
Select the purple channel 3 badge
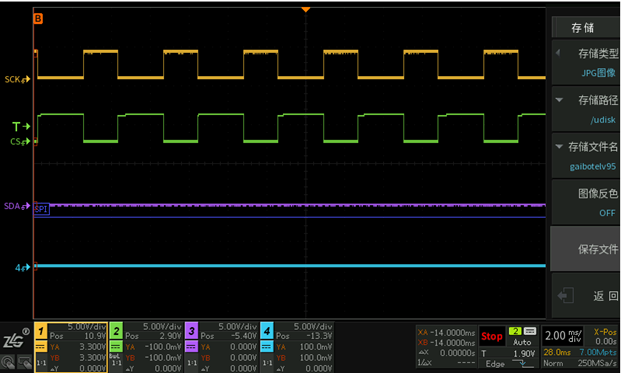(x=191, y=331)
